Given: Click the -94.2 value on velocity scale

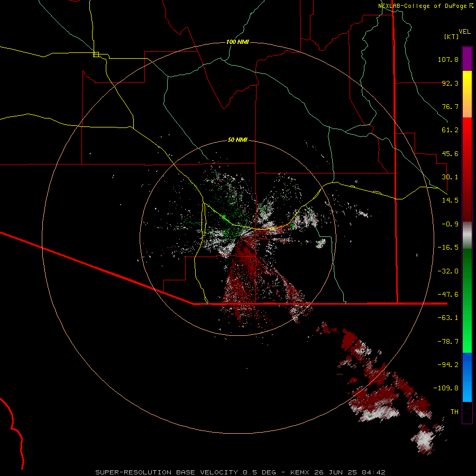Looking at the screenshot, I should [x=448, y=365].
